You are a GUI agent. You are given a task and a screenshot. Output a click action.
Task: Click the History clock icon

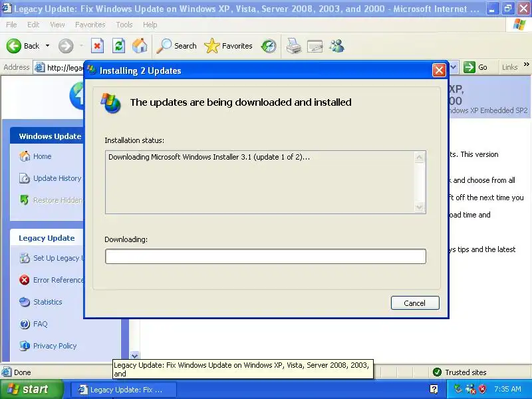(x=269, y=46)
